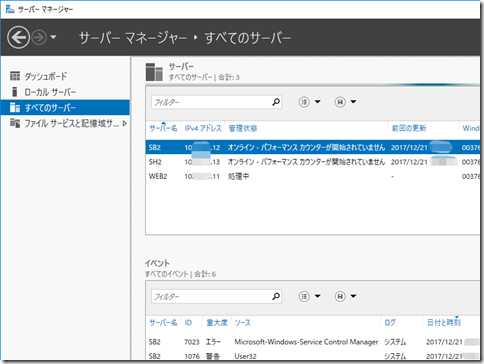Click the events saved queries icon
This screenshot has width=484, height=364.
coord(340,296)
